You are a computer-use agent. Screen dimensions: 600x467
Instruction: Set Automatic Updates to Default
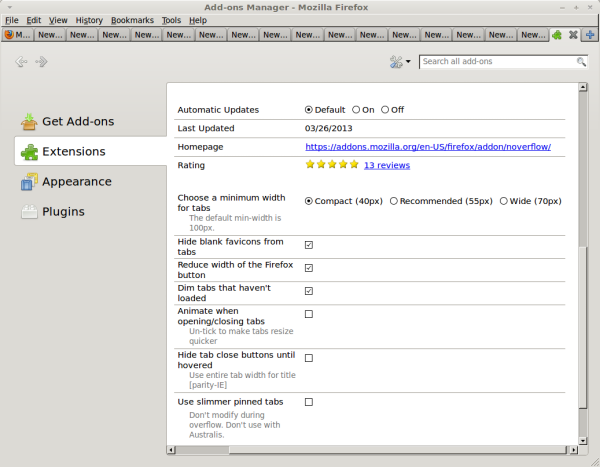[x=308, y=110]
